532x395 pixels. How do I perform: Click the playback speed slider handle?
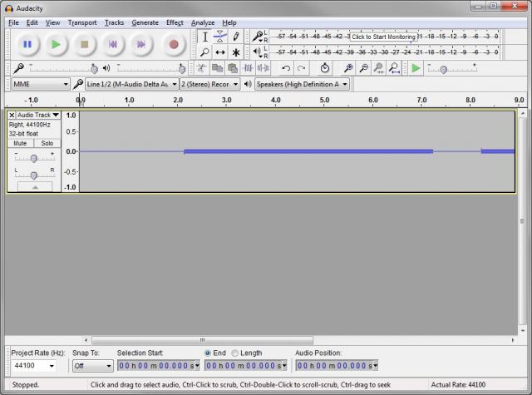443,70
